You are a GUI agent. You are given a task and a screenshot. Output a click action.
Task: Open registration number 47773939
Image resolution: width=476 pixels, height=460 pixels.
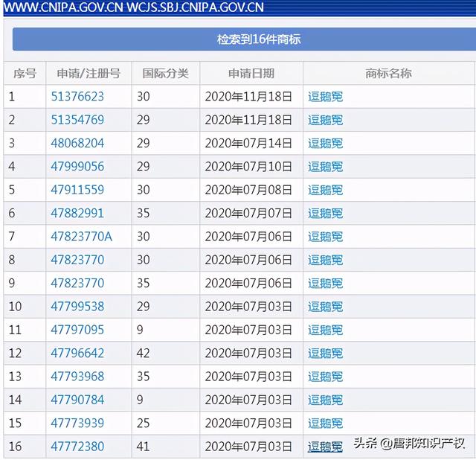(x=77, y=423)
